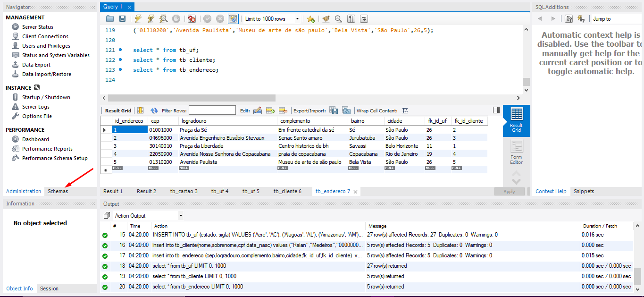Switch to Form Editor view
Viewport: 644px width, 297px height.
517,153
